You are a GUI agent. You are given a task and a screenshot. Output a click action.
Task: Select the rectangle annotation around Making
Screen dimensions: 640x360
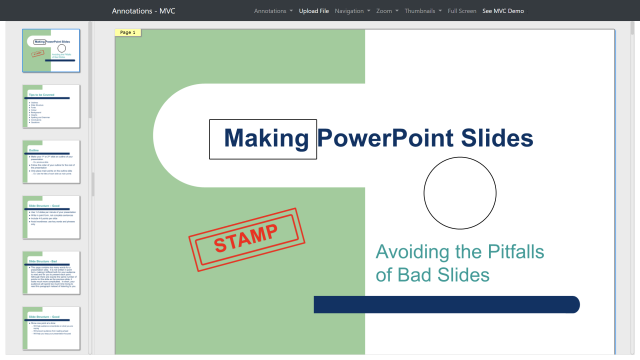(263, 139)
